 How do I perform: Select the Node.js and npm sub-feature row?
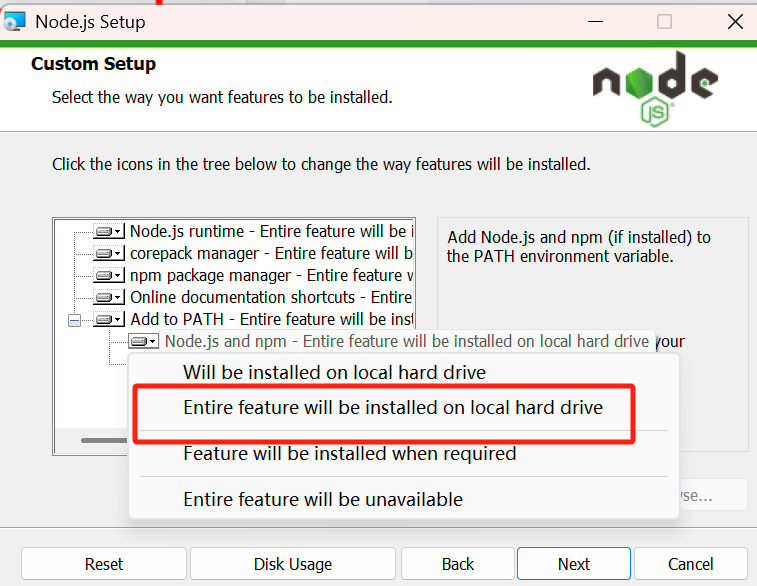(x=407, y=341)
